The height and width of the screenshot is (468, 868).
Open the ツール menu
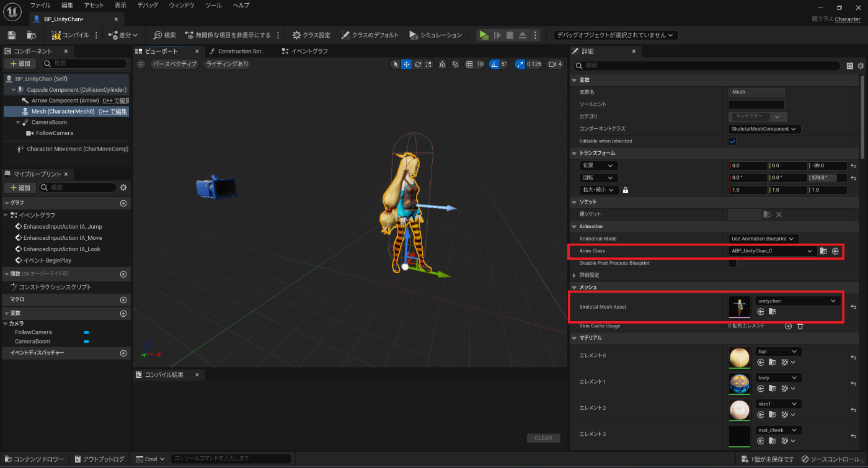(x=213, y=5)
